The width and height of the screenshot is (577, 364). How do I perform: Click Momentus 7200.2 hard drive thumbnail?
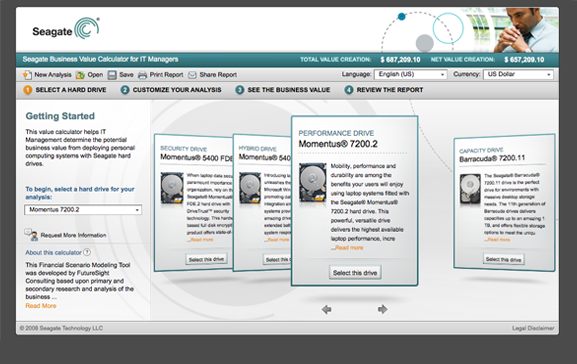point(312,183)
